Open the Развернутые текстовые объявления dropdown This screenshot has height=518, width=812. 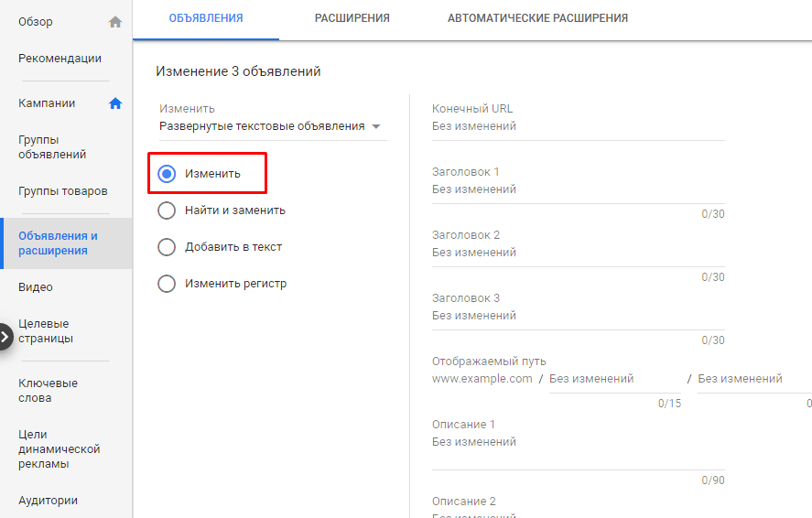tap(270, 126)
